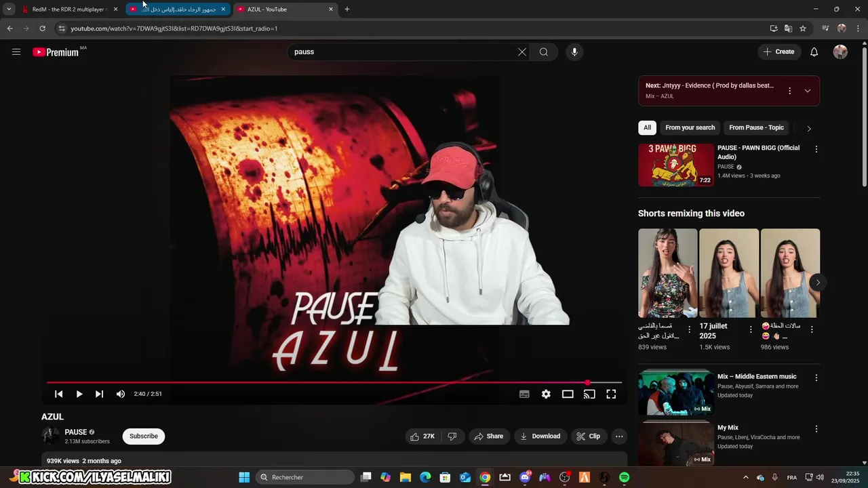Open options for the 839 views Short
This screenshot has width=868, height=488.
coord(690,329)
